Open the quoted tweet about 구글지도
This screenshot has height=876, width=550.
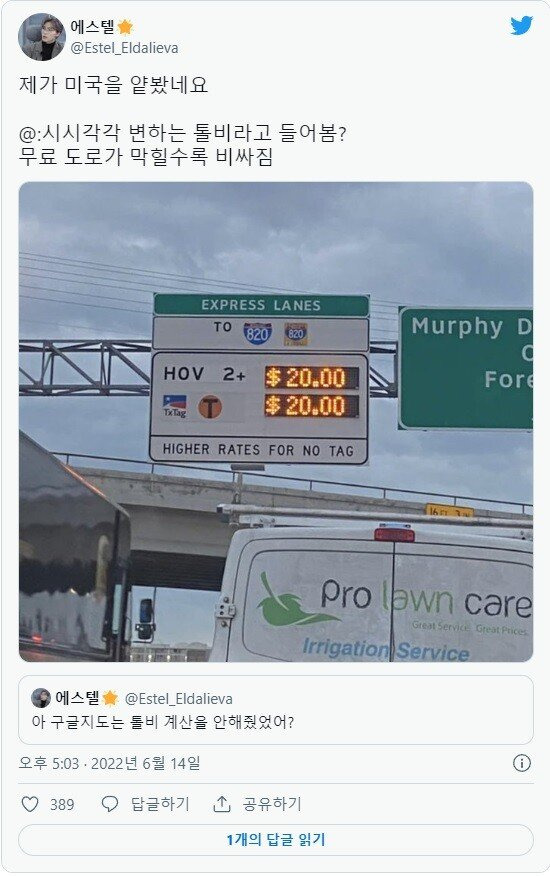[276, 710]
